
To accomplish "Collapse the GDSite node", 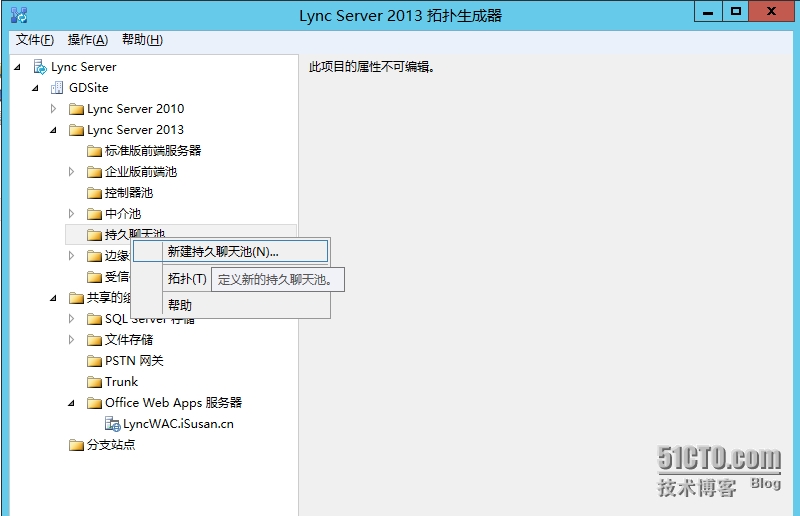I will coord(35,88).
